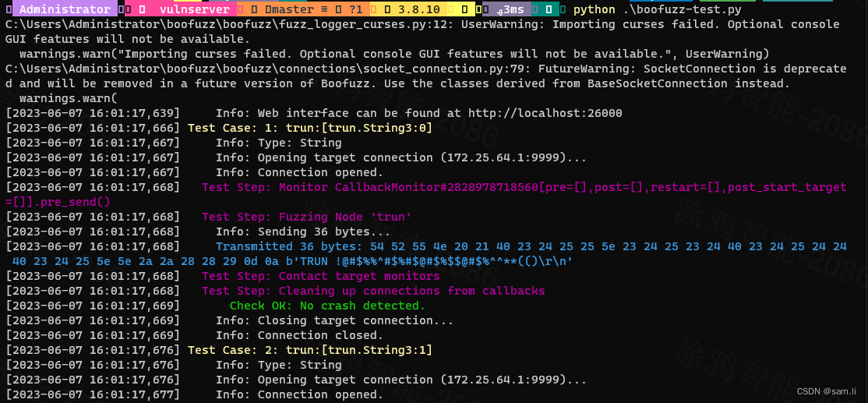Click Info: Type: String under Test Case 1

(278, 143)
